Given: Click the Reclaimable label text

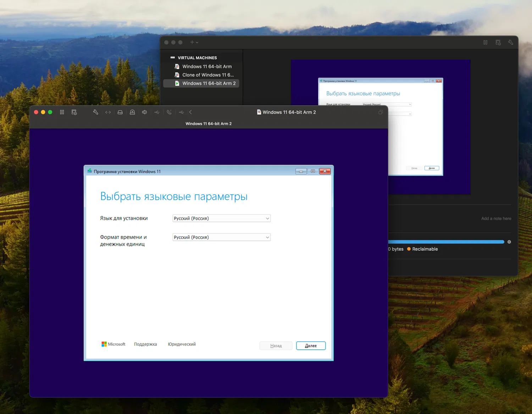Looking at the screenshot, I should click(x=425, y=249).
